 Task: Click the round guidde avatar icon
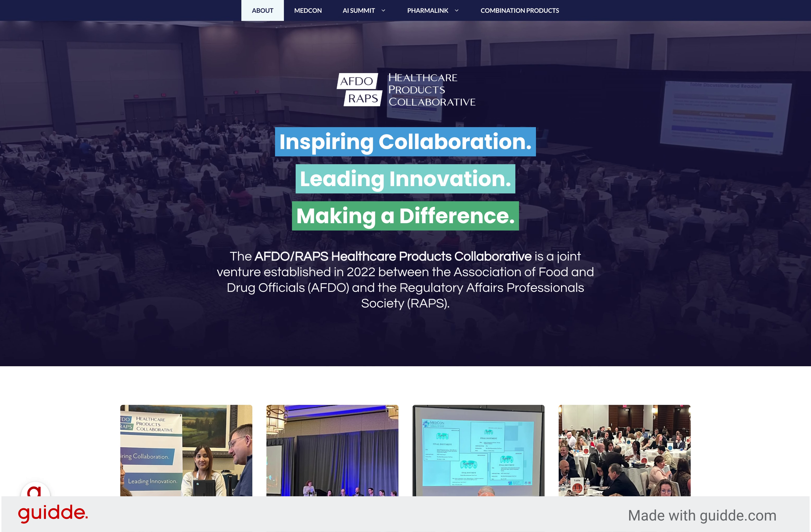point(35,490)
